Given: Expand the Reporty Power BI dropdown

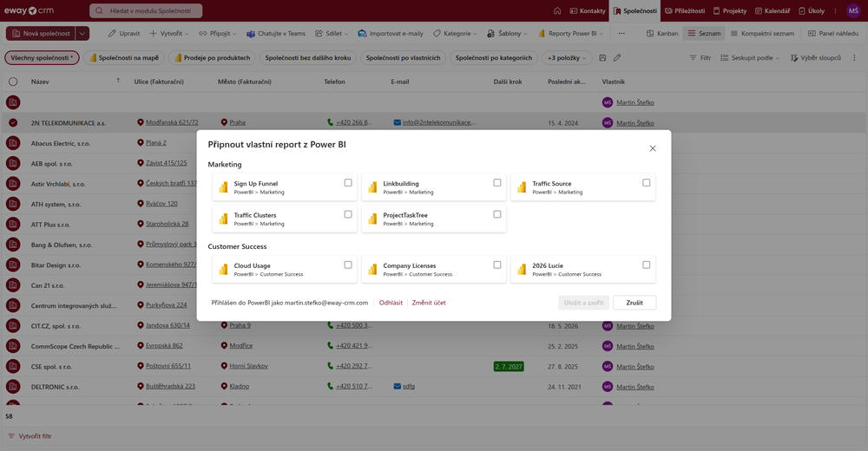Looking at the screenshot, I should pos(602,34).
